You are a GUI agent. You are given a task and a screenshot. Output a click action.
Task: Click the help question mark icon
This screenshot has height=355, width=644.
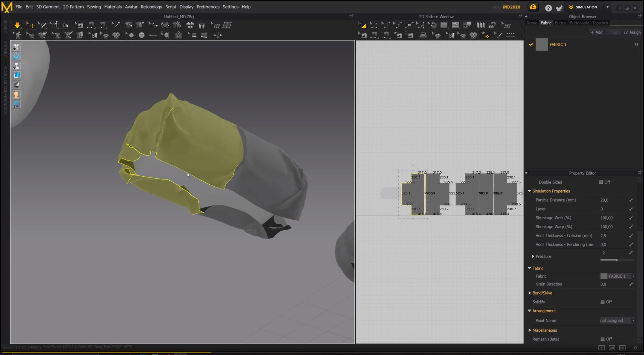coord(548,8)
